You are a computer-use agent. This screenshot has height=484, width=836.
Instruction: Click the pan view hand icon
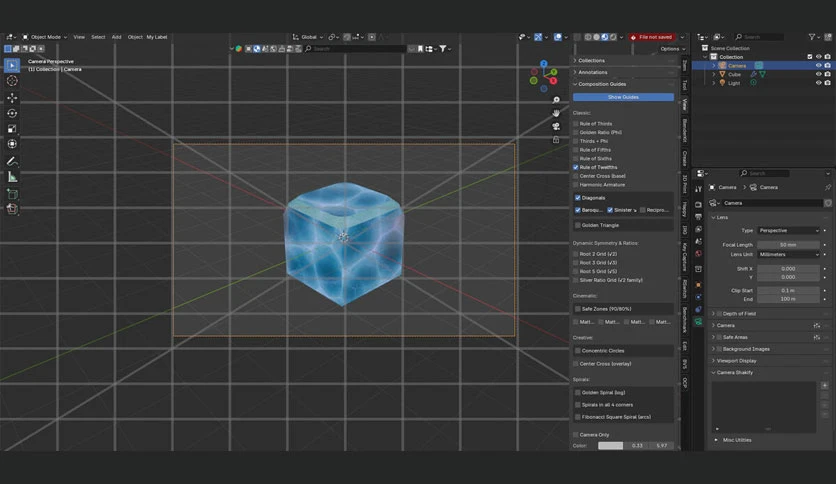556,113
